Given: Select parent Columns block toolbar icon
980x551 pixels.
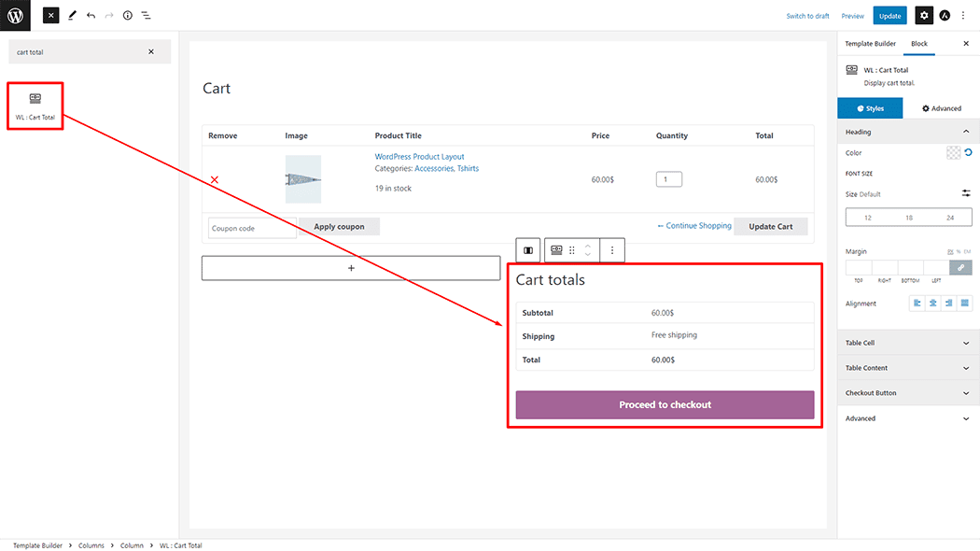Looking at the screenshot, I should [x=528, y=250].
